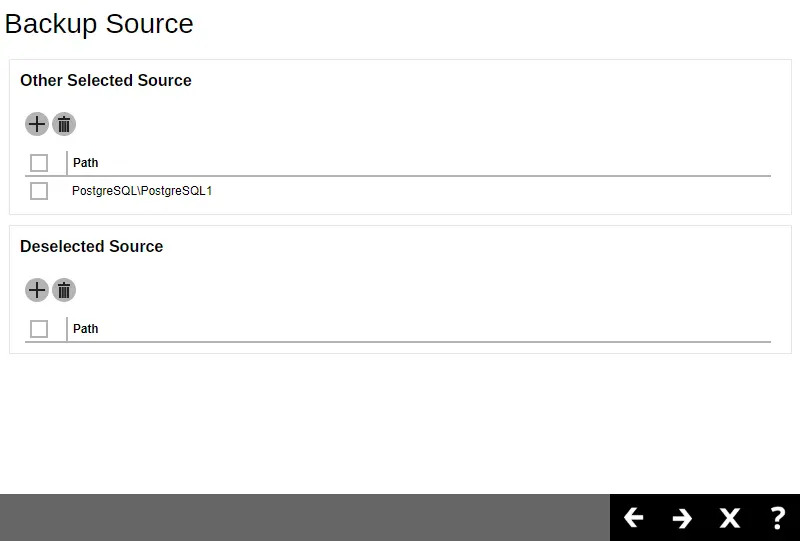Sort by Path column in Deselected Source

[86, 329]
